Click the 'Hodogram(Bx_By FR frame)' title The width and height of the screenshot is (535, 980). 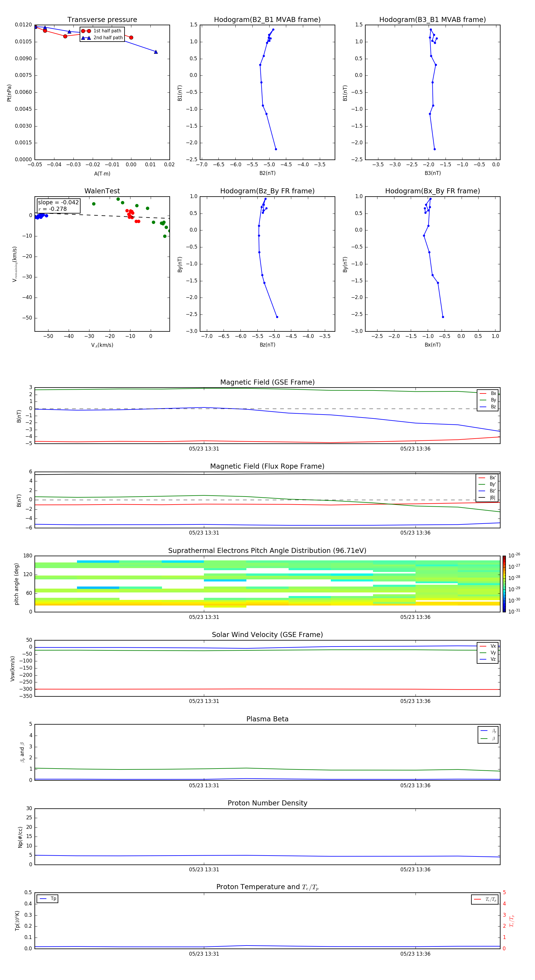coord(432,191)
